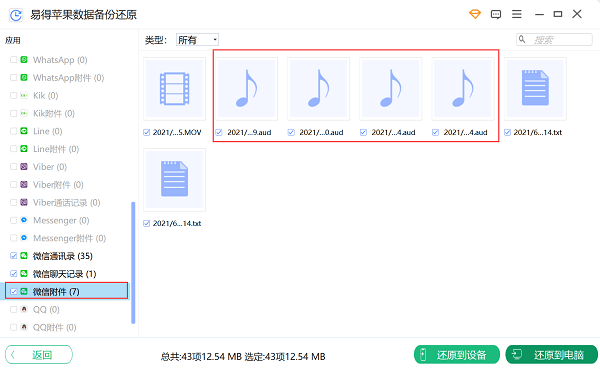The width and height of the screenshot is (600, 369).
Task: Click the 返回 back button
Action: tap(39, 355)
